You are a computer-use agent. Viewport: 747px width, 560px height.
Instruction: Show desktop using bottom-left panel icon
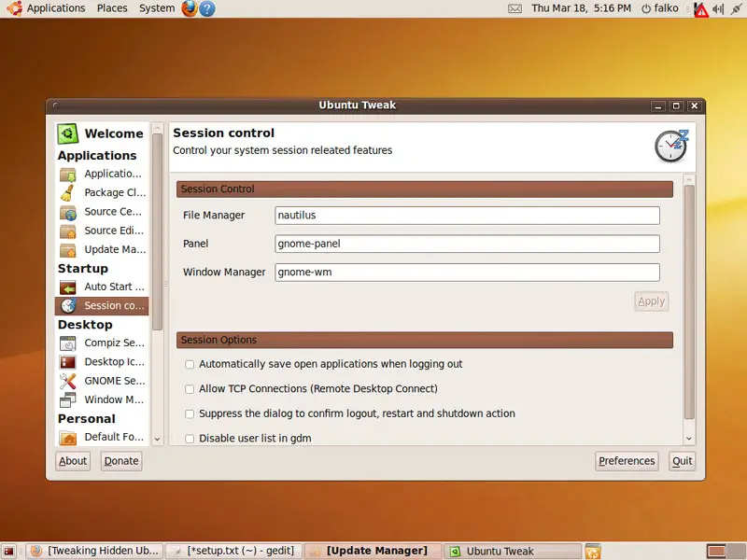8,552
